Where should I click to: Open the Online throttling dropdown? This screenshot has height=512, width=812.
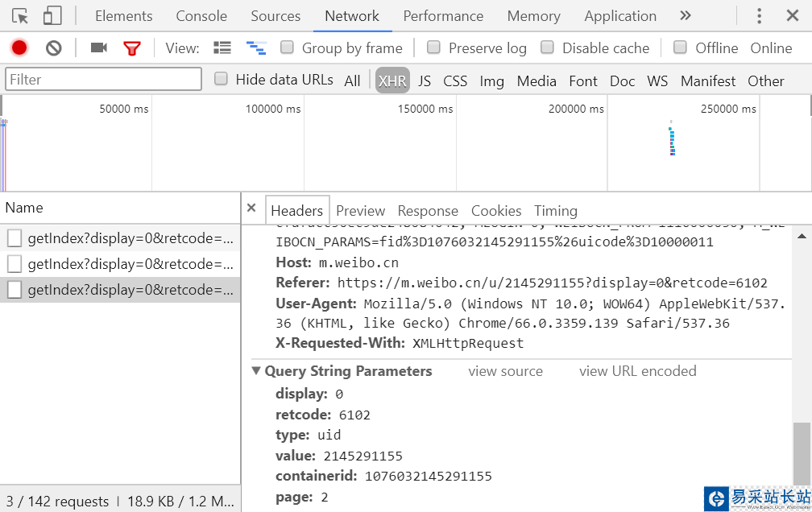(x=771, y=48)
